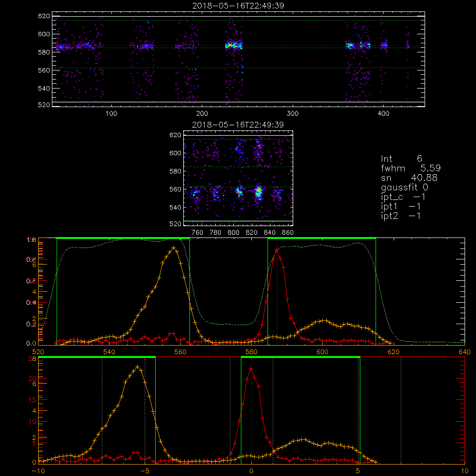The width and height of the screenshot is (476, 476).
Task: Click x-axis label 100 of top image
Action: 111,114
